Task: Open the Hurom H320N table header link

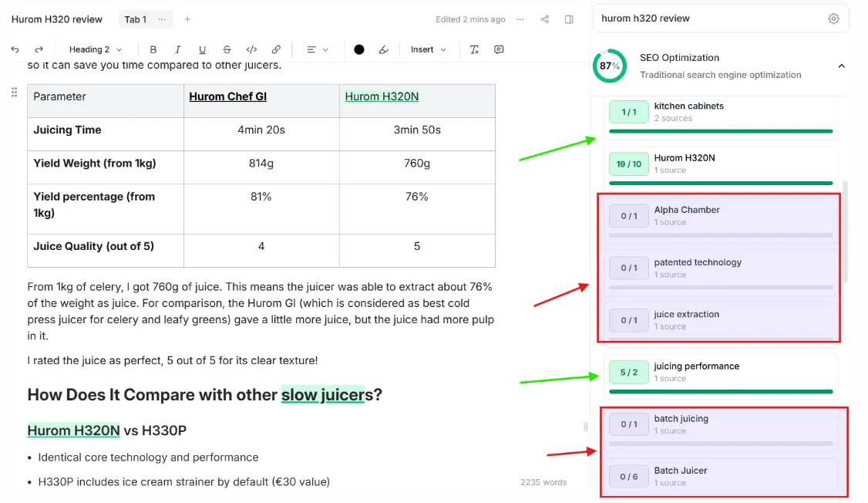Action: (382, 96)
